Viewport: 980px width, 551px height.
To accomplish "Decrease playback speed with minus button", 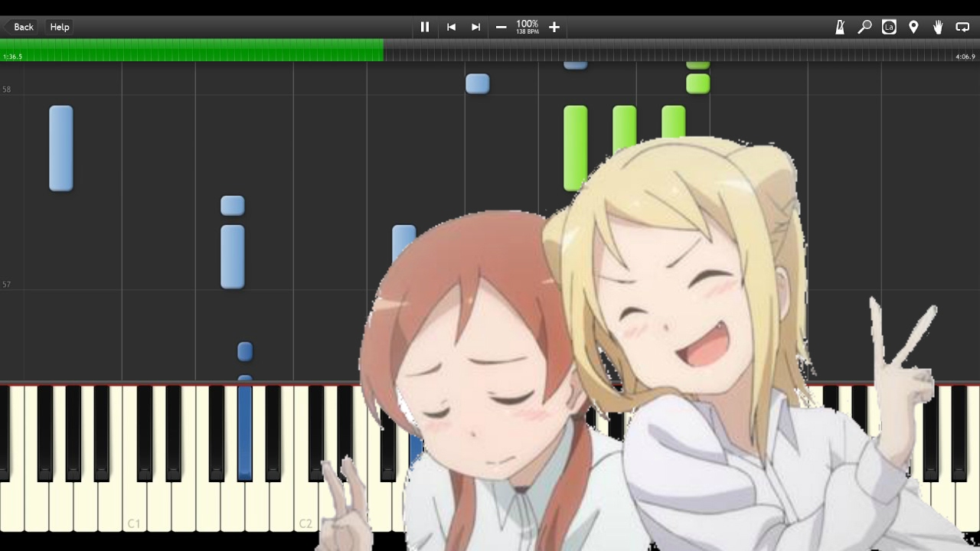I will pos(501,27).
